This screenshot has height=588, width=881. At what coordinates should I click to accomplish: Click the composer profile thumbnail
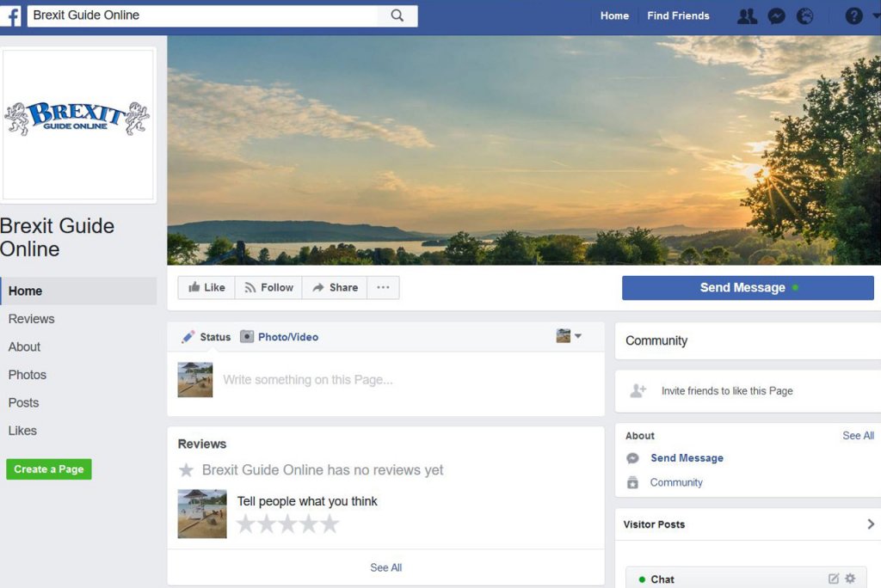click(x=195, y=380)
